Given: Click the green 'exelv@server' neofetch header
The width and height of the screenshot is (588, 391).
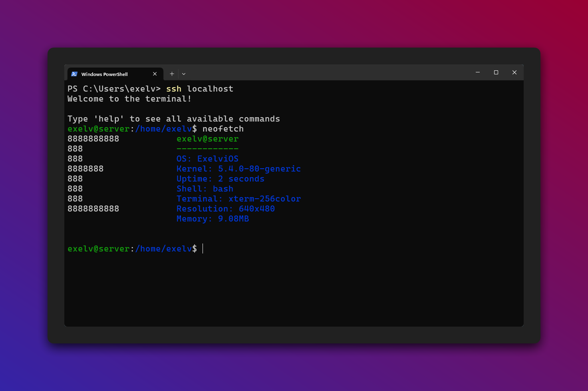Looking at the screenshot, I should [208, 139].
